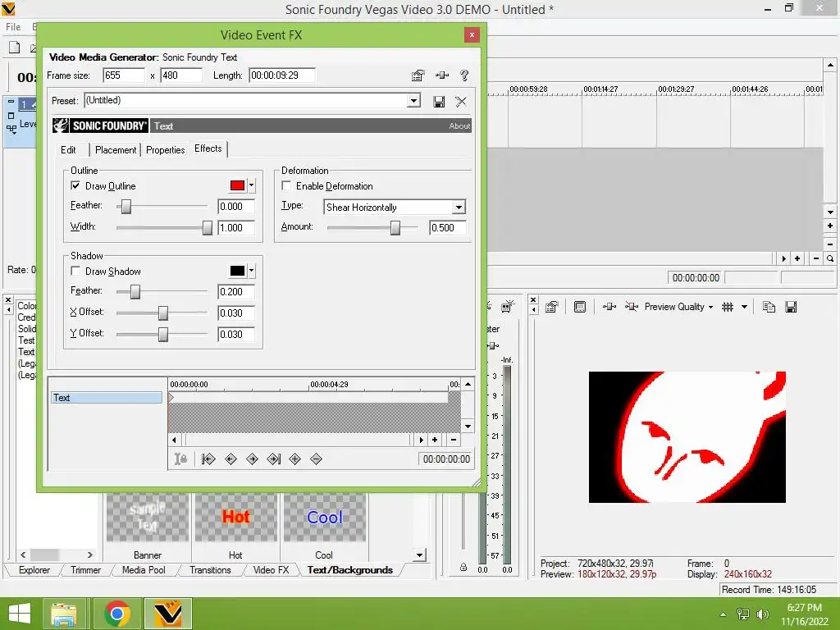Expand the thumbnails list down arrow

click(419, 555)
